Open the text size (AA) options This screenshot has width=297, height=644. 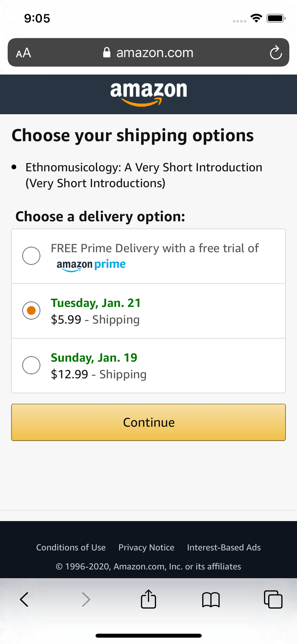23,52
